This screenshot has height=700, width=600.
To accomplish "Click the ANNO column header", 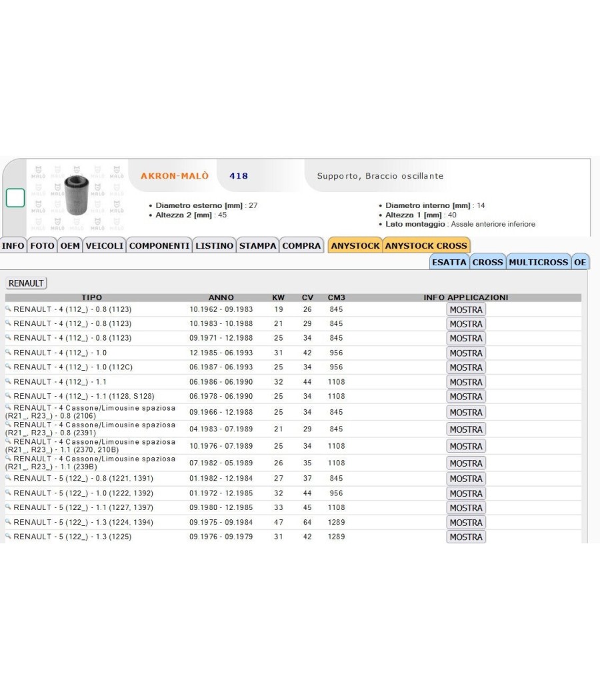I will click(x=221, y=297).
